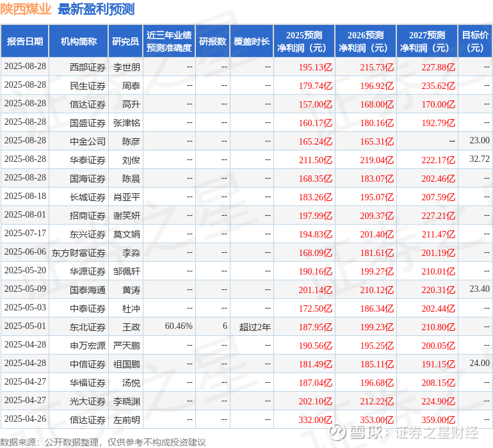Click the 2027预测净利润 header
Image resolution: width=493 pixels, height=448 pixels.
pyautogui.click(x=427, y=42)
